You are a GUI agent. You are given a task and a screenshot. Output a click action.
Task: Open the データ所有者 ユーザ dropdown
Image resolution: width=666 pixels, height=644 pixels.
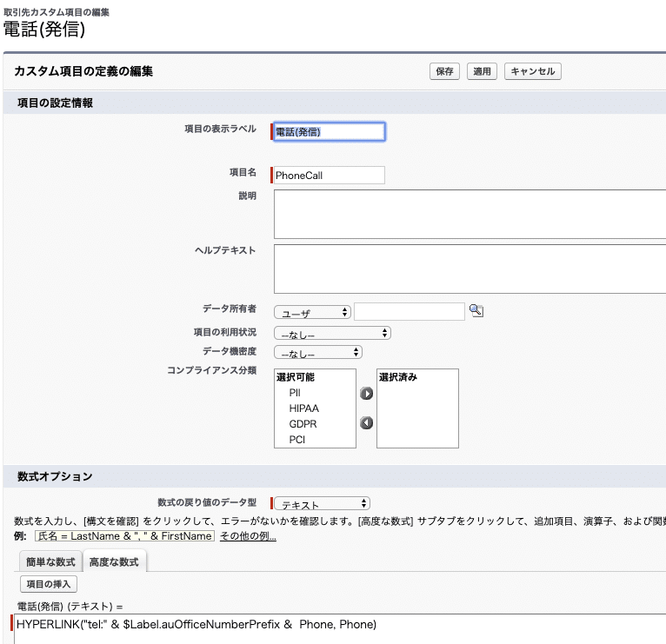[x=312, y=313]
